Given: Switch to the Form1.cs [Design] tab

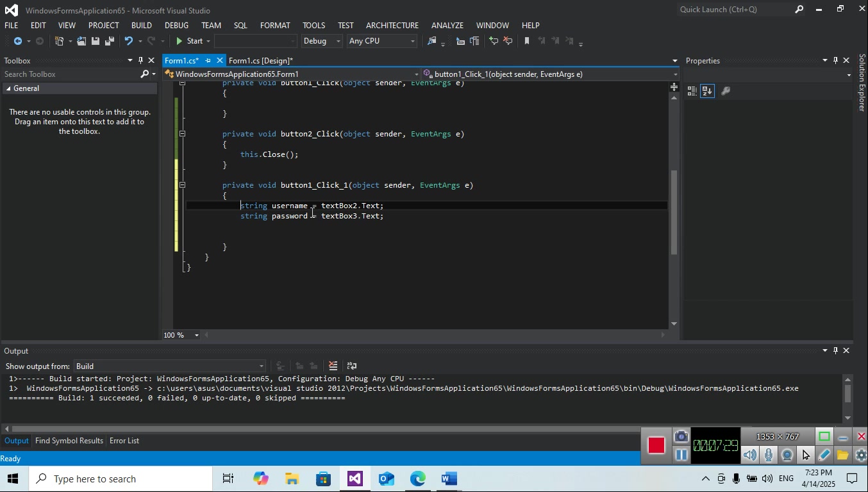Looking at the screenshot, I should (260, 61).
